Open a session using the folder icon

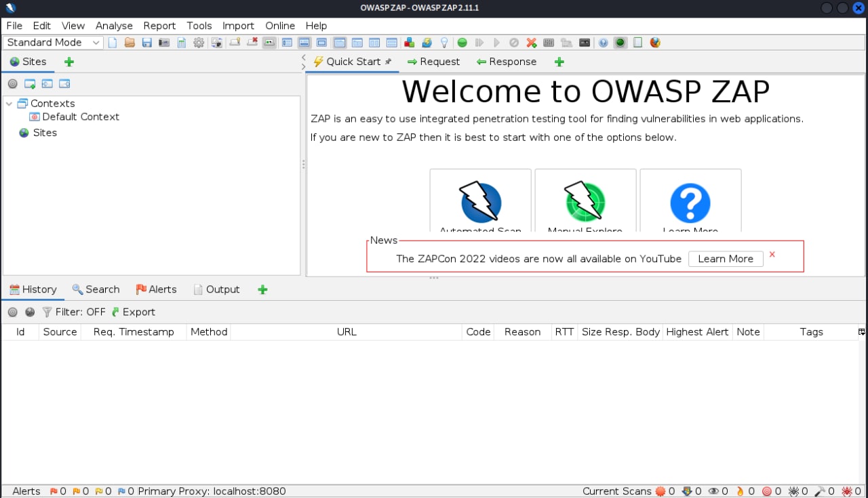(130, 43)
